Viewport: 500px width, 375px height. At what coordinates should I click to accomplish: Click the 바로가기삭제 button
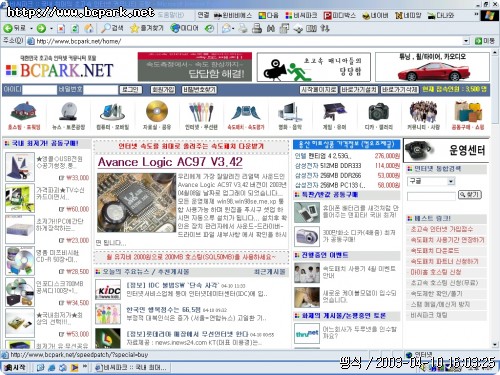coord(400,89)
